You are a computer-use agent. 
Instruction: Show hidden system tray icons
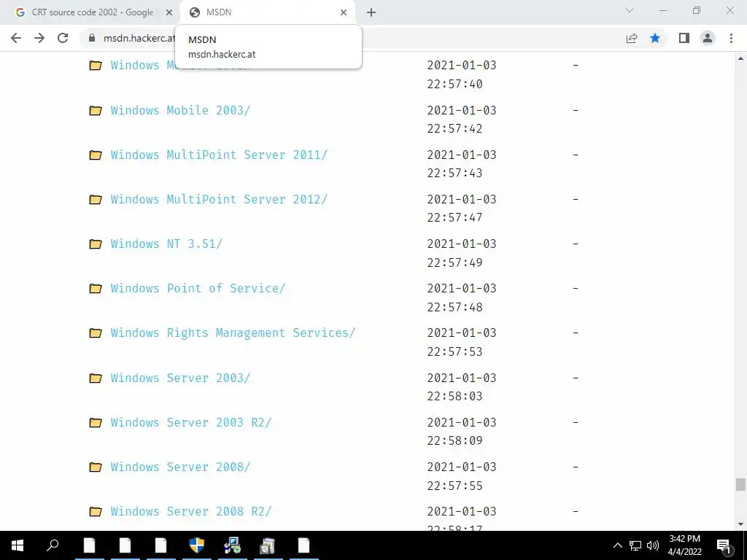pos(617,545)
